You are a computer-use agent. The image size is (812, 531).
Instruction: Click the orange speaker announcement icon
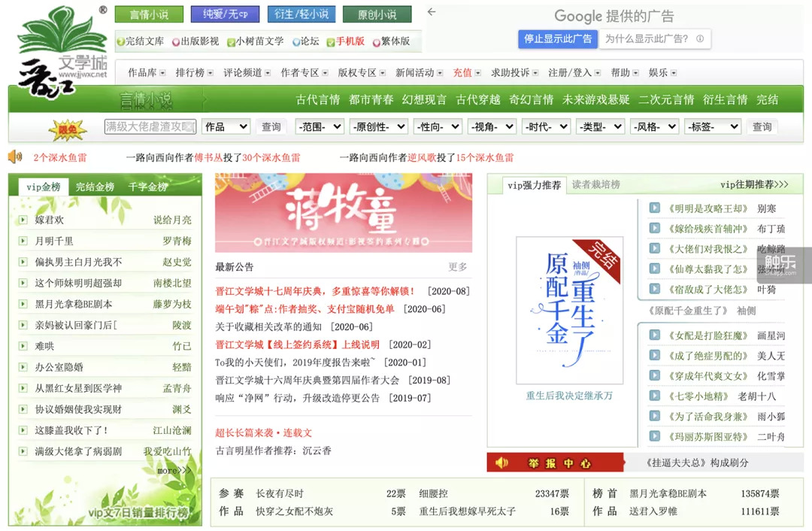15,157
